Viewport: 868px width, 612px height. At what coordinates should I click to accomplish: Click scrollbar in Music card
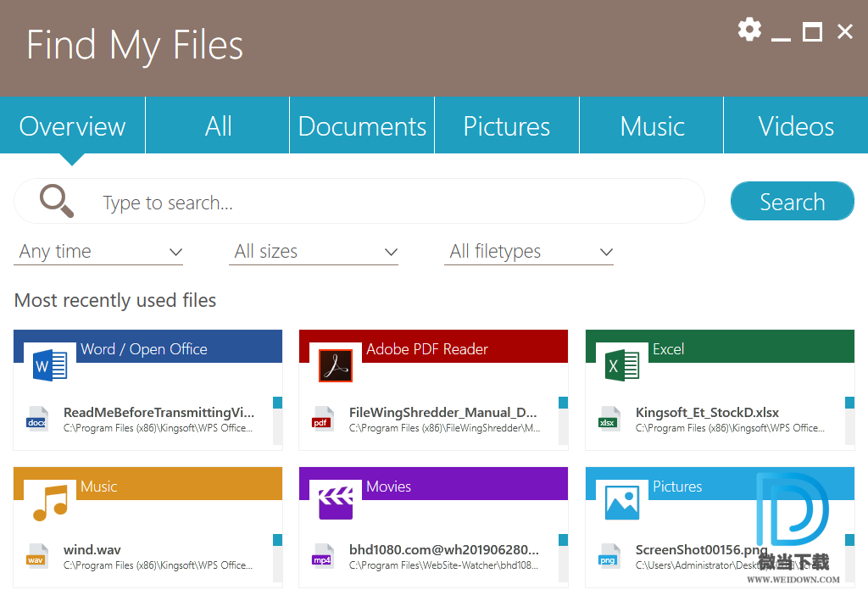pos(277,558)
